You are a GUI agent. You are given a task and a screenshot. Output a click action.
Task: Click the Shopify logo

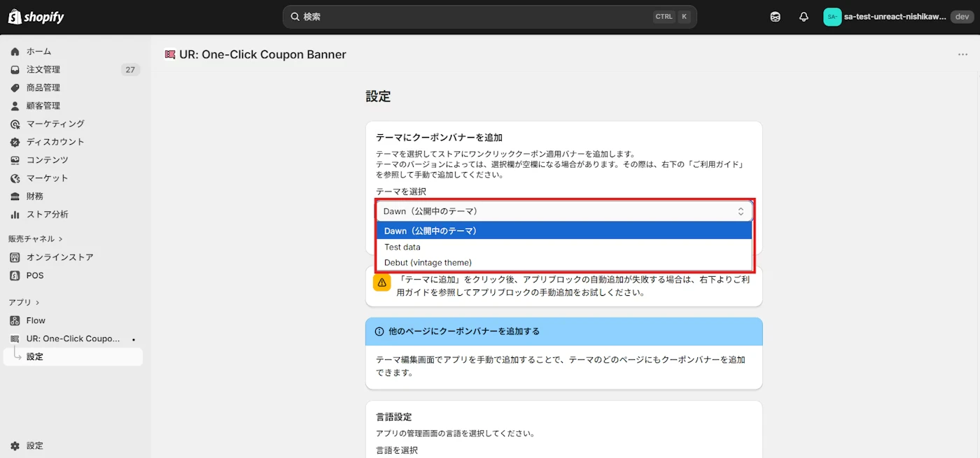36,17
